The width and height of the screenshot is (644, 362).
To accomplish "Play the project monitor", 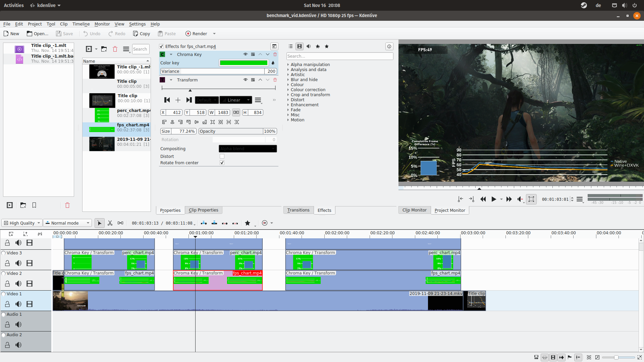I will tap(494, 199).
